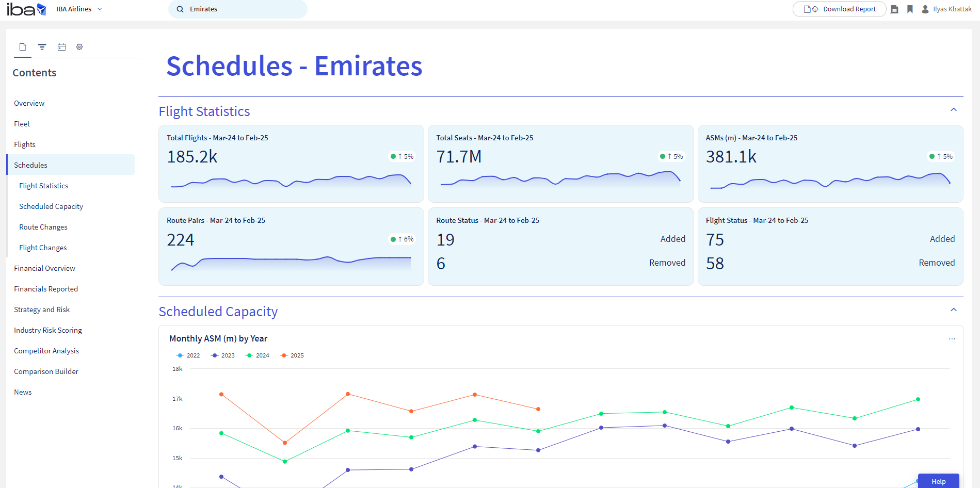This screenshot has height=488, width=980.
Task: Open Comparison Builder in sidebar
Action: click(x=46, y=371)
